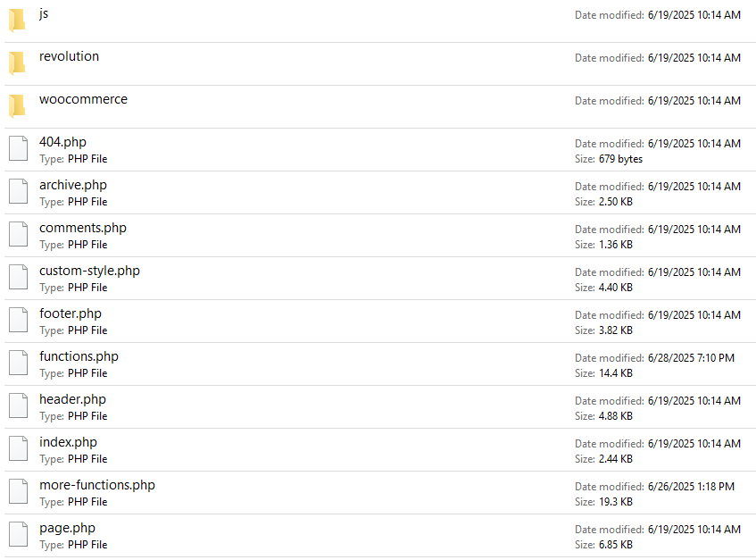Click the custom-style.php file icon
Screen dimensions: 756x560
click(x=18, y=278)
